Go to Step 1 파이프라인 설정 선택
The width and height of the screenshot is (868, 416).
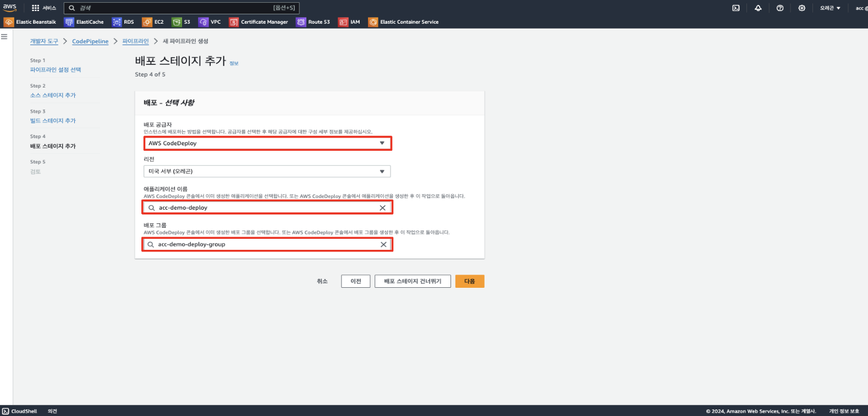pyautogui.click(x=56, y=70)
